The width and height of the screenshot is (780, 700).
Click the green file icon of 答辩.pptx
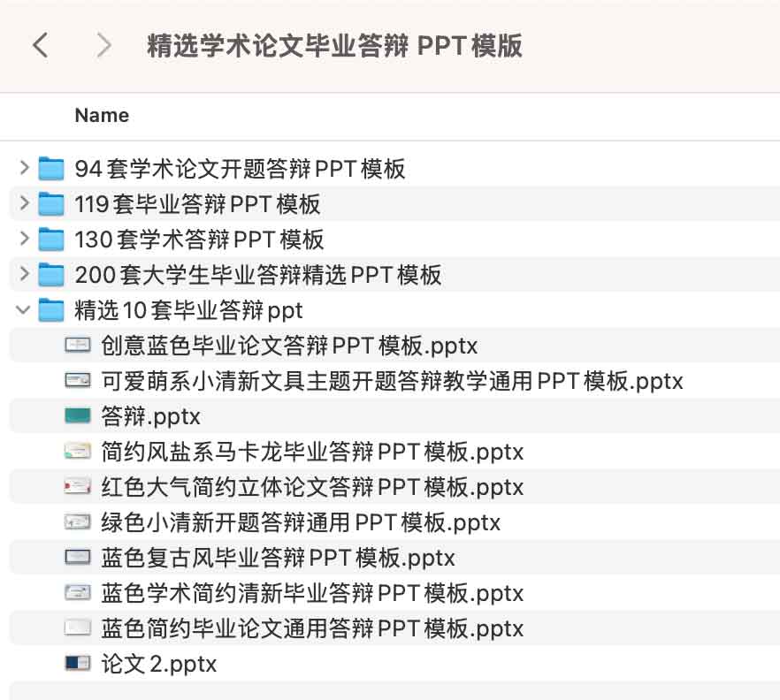point(79,415)
